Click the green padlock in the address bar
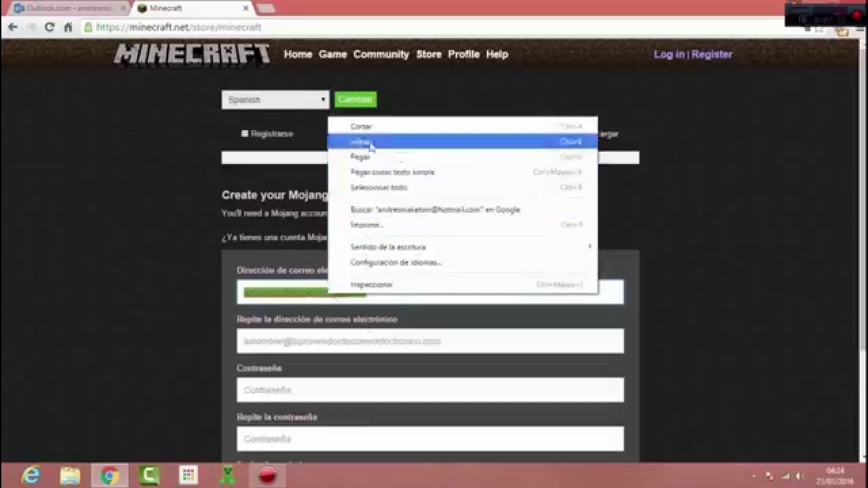Screen dimensions: 868x488 pos(88,27)
